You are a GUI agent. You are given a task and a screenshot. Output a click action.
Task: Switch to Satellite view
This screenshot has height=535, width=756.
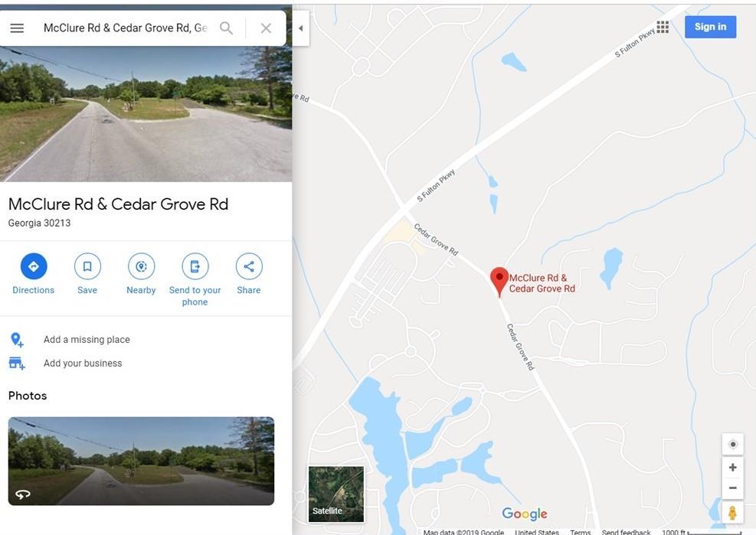pos(336,494)
